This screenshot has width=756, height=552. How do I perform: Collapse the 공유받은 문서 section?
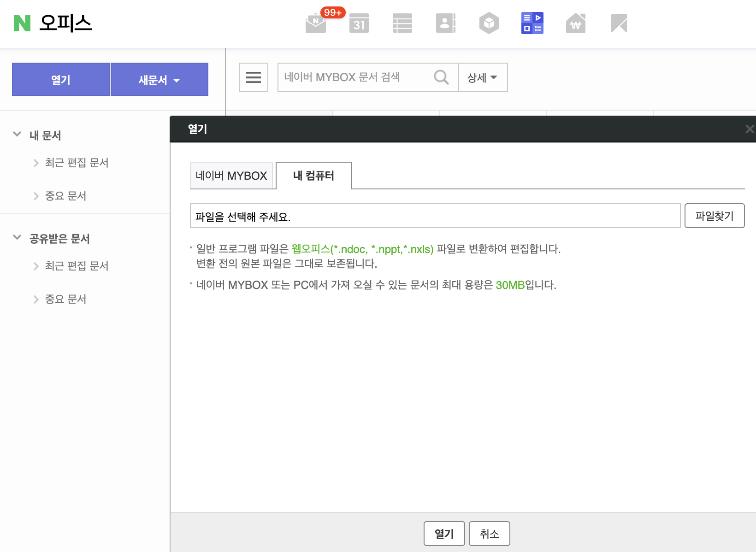click(x=18, y=238)
